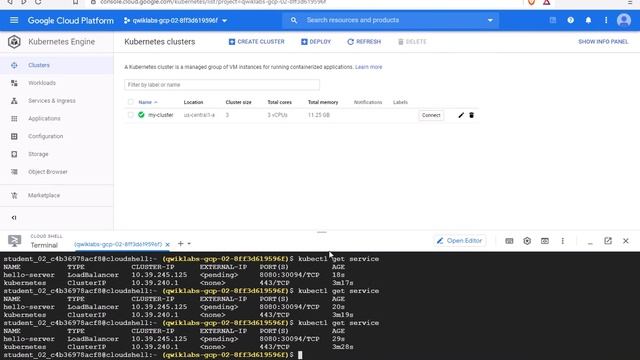The width and height of the screenshot is (640, 360).
Task: Click the Cluster size column header
Action: click(238, 102)
